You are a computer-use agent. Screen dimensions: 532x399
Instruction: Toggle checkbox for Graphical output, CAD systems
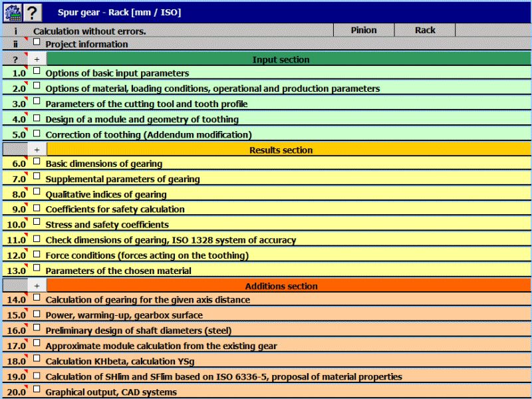point(37,390)
